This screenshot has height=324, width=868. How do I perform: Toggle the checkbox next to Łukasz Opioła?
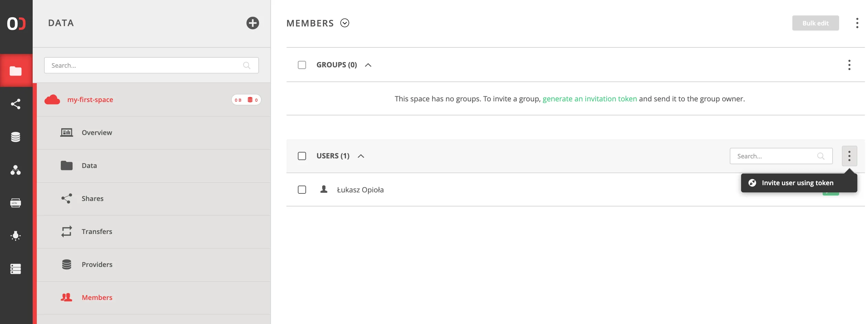point(302,189)
